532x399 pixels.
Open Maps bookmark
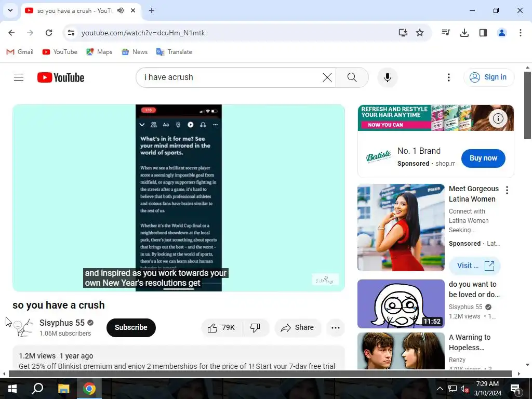[x=99, y=52]
